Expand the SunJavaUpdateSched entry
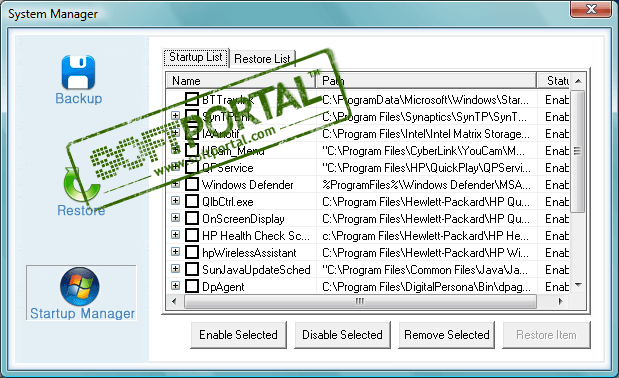The width and height of the screenshot is (619, 378). click(175, 269)
